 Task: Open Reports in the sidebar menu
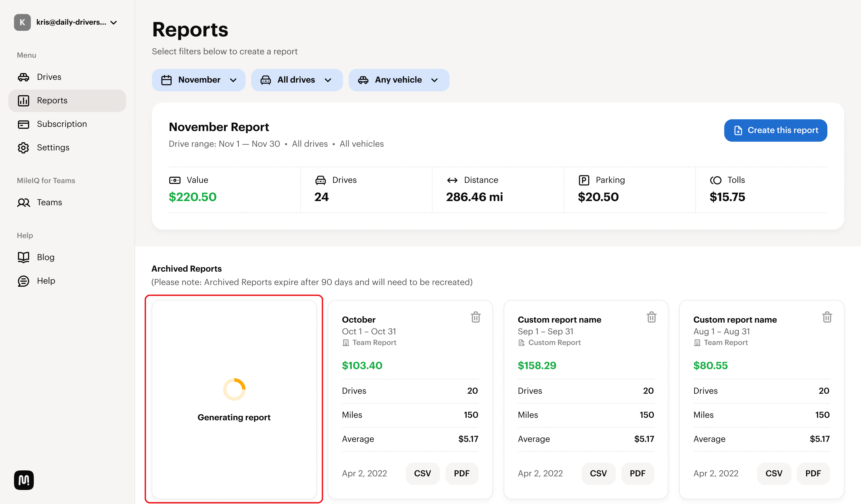67,101
